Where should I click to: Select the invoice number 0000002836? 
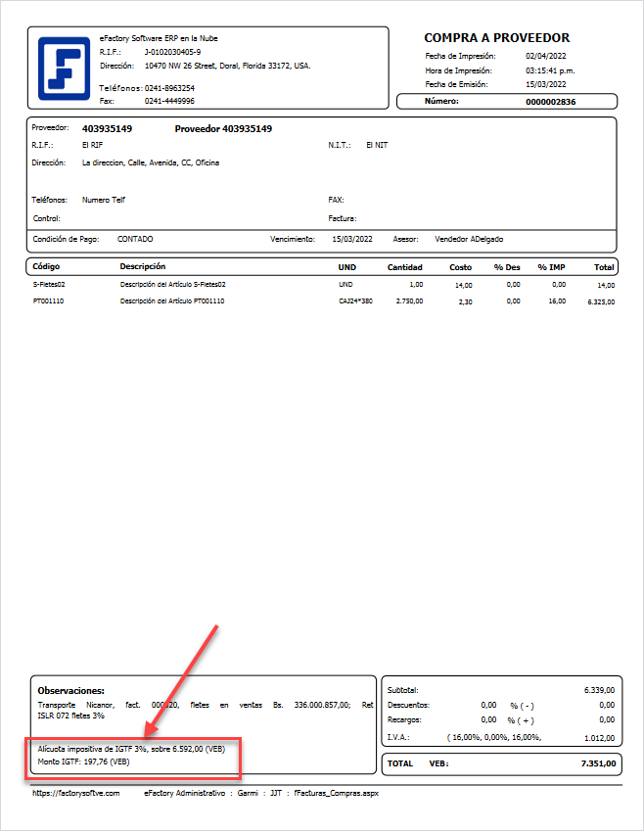(550, 102)
